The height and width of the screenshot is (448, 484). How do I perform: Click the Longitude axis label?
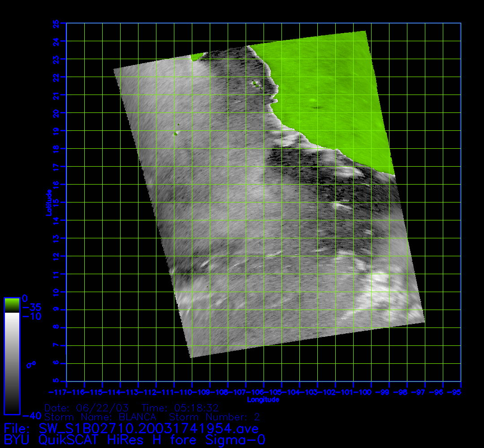(263, 400)
